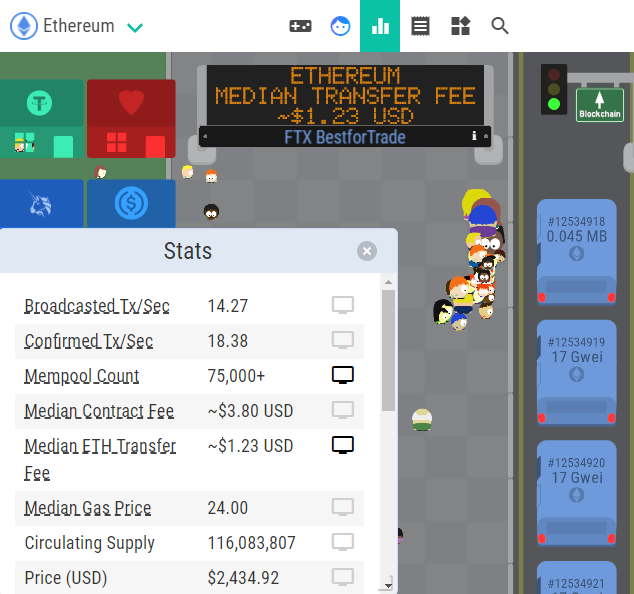This screenshot has width=634, height=594.
Task: Click the lone white-hat character on road
Action: click(422, 420)
